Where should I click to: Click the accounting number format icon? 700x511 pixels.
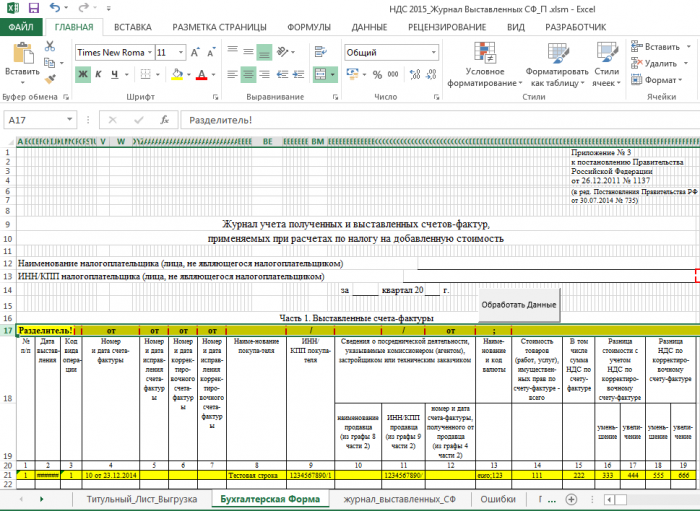353,74
